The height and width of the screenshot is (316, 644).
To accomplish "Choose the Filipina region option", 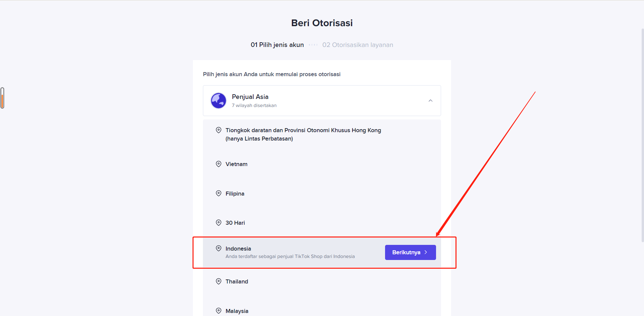I will (235, 194).
